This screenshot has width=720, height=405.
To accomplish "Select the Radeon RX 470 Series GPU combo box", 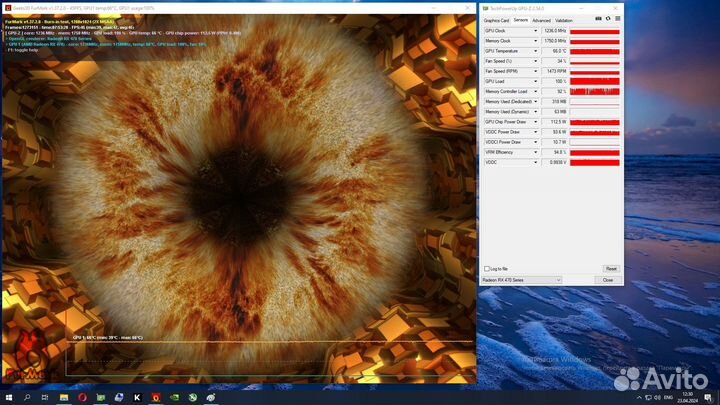I will [x=521, y=280].
